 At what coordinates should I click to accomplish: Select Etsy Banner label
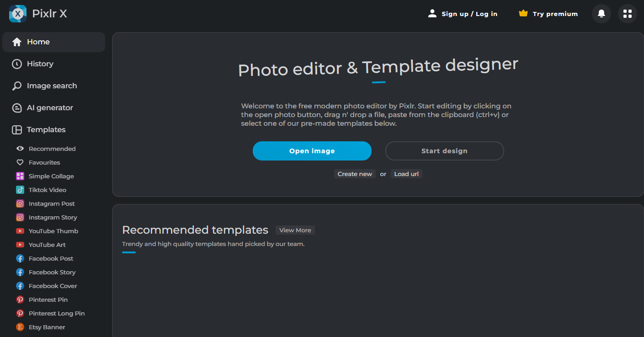tap(47, 327)
